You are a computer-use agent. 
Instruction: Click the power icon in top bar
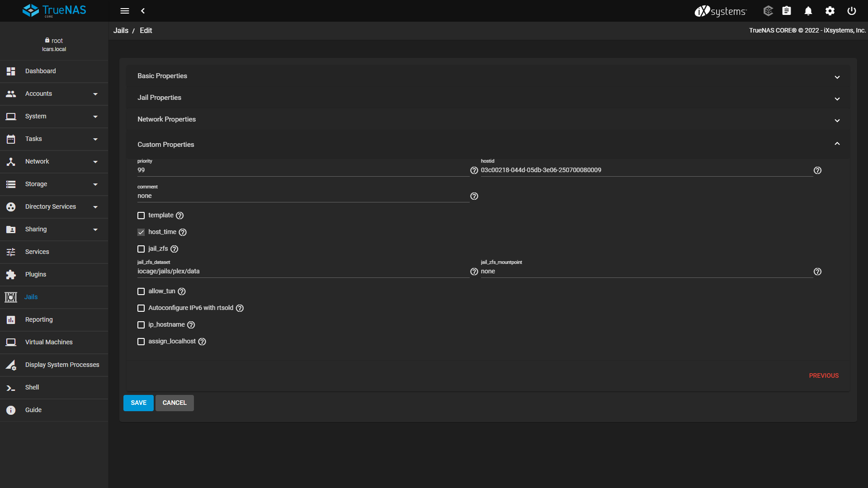click(x=851, y=11)
